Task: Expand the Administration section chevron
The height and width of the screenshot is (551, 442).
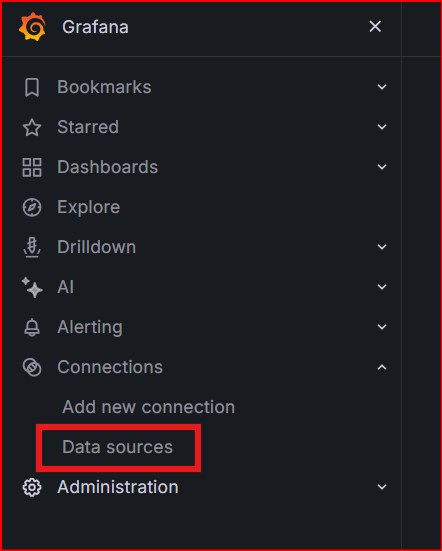Action: (382, 487)
